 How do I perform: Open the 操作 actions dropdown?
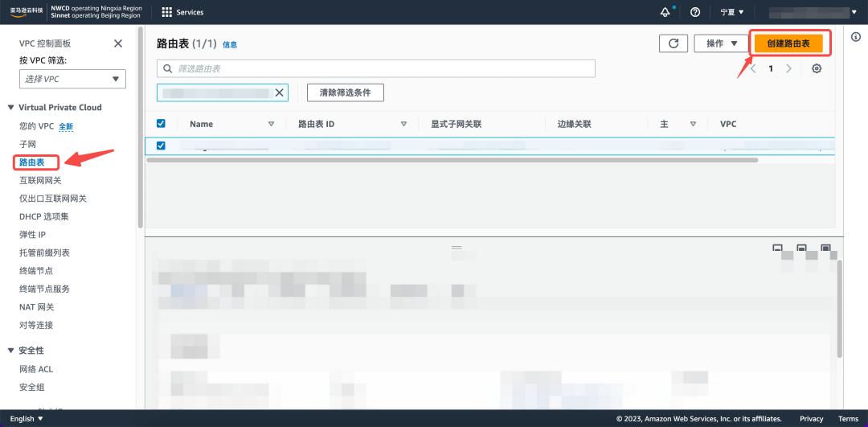coord(722,43)
